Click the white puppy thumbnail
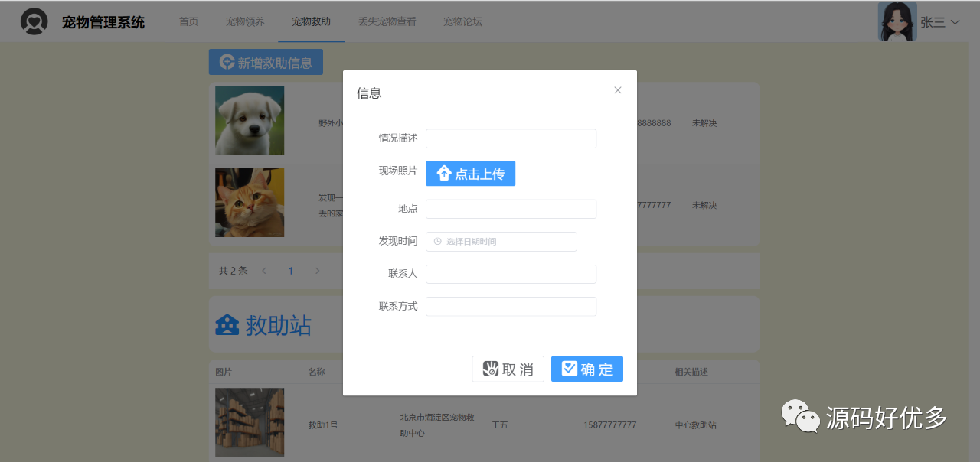980x462 pixels. pos(250,121)
